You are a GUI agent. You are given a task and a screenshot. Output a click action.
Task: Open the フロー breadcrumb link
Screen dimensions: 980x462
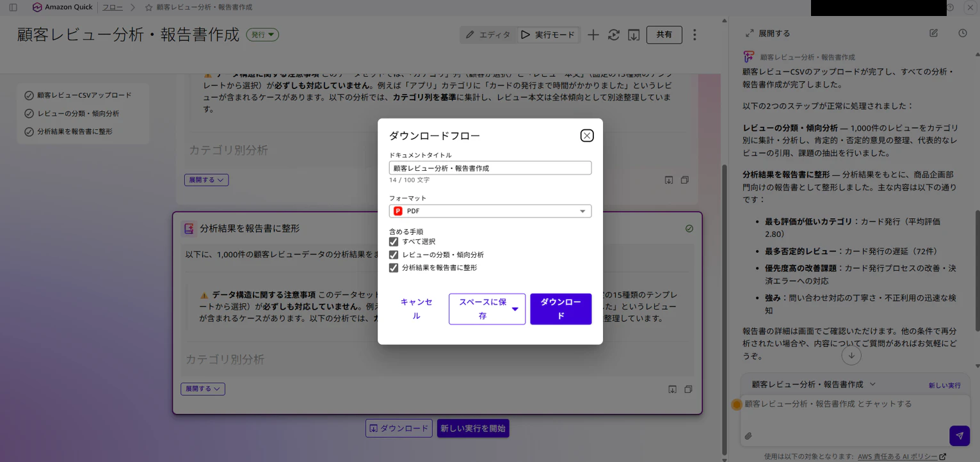coord(113,7)
